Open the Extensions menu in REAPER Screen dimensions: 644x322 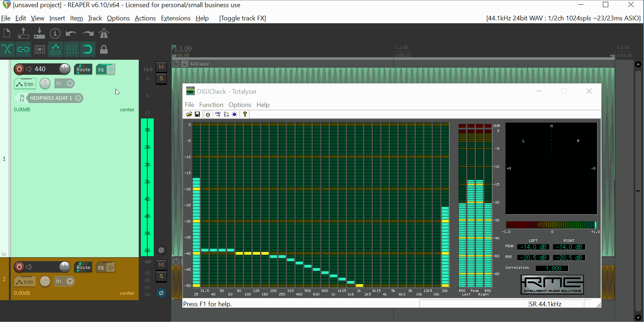176,18
